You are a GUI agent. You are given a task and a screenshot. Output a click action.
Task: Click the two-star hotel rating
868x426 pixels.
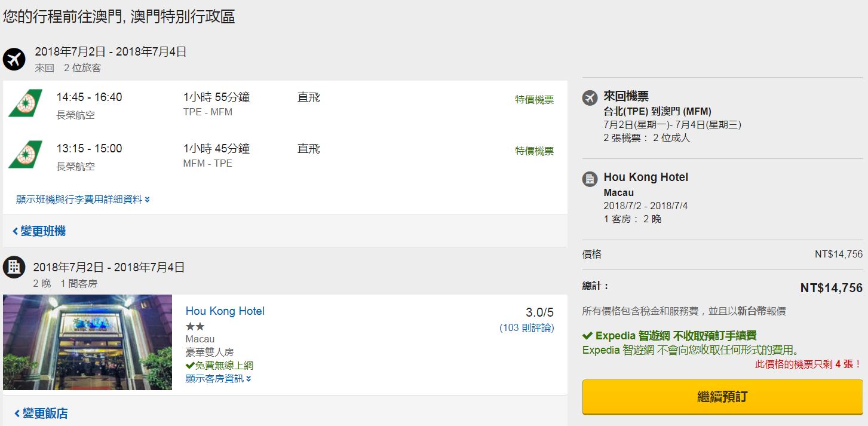pos(195,326)
